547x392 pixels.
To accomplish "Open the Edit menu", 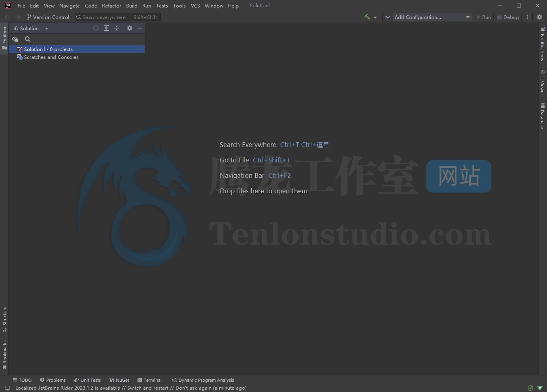I will pyautogui.click(x=34, y=6).
